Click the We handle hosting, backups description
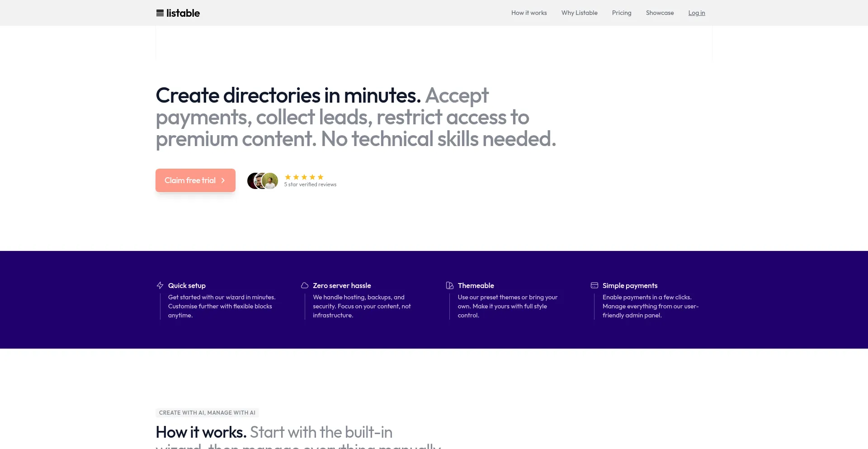 pyautogui.click(x=362, y=306)
